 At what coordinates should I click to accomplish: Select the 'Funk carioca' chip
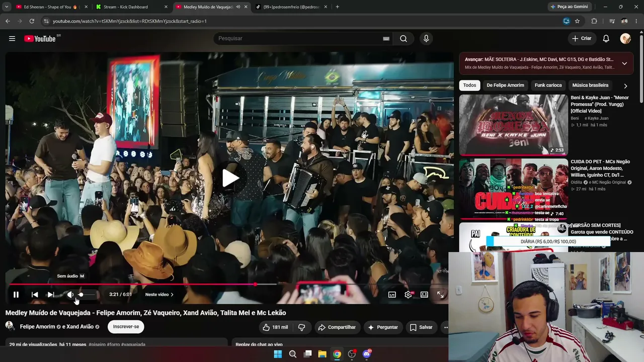pyautogui.click(x=548, y=85)
